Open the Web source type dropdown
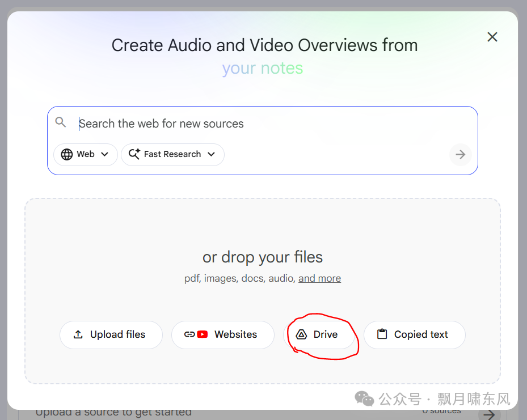 click(x=85, y=154)
